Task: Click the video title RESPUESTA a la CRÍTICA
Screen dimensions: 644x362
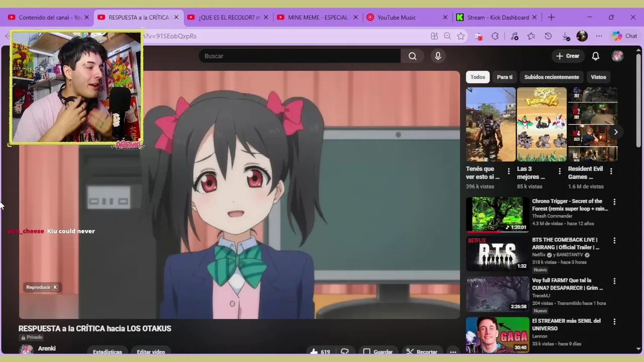Action: coord(95,328)
